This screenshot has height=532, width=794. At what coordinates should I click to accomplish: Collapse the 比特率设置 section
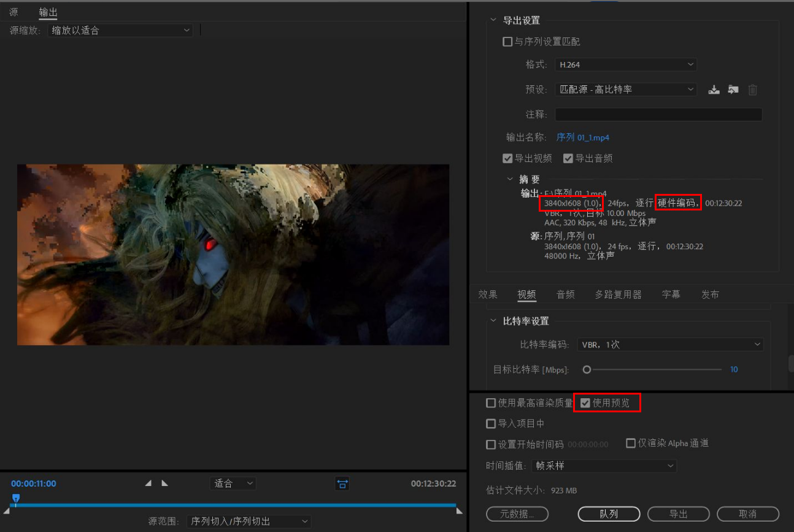tap(493, 321)
